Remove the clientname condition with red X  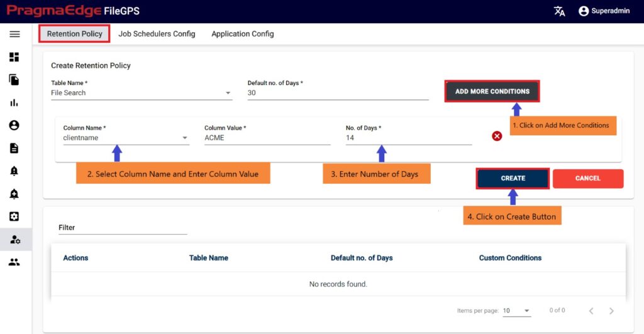coord(497,136)
